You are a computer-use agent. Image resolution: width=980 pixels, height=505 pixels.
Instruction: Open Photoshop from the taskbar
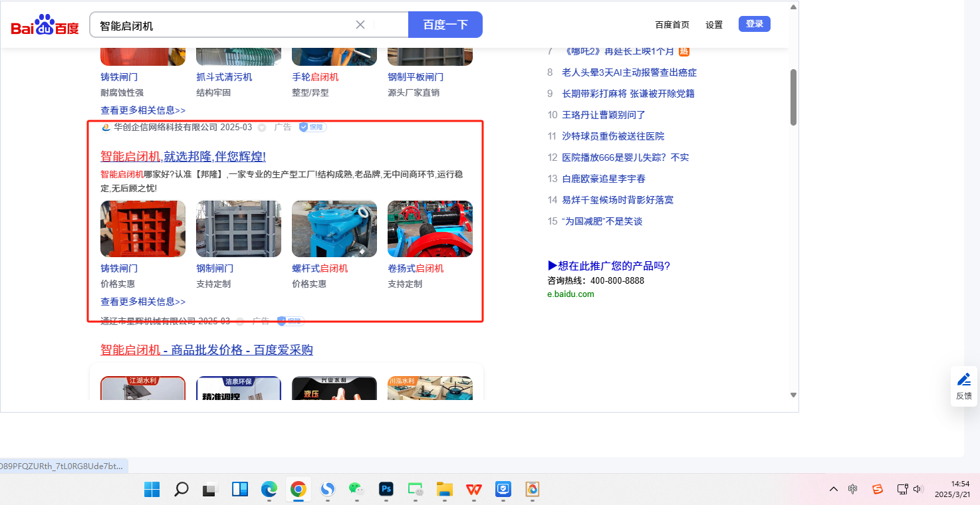(x=386, y=490)
